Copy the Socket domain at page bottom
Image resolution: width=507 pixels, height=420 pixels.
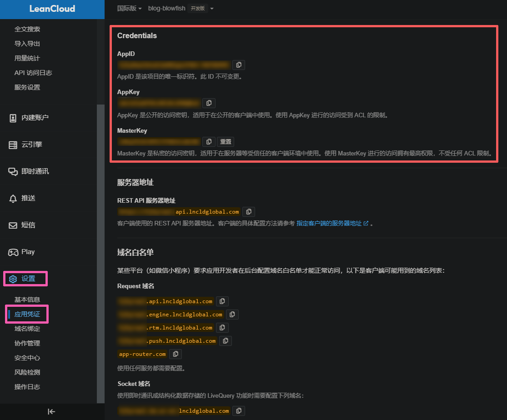coord(239,410)
